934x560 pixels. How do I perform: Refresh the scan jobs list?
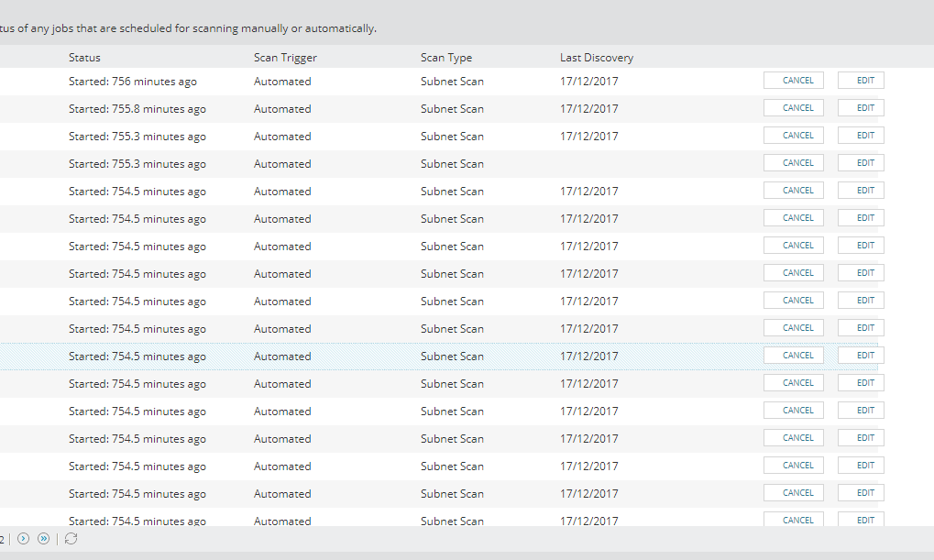click(x=71, y=539)
